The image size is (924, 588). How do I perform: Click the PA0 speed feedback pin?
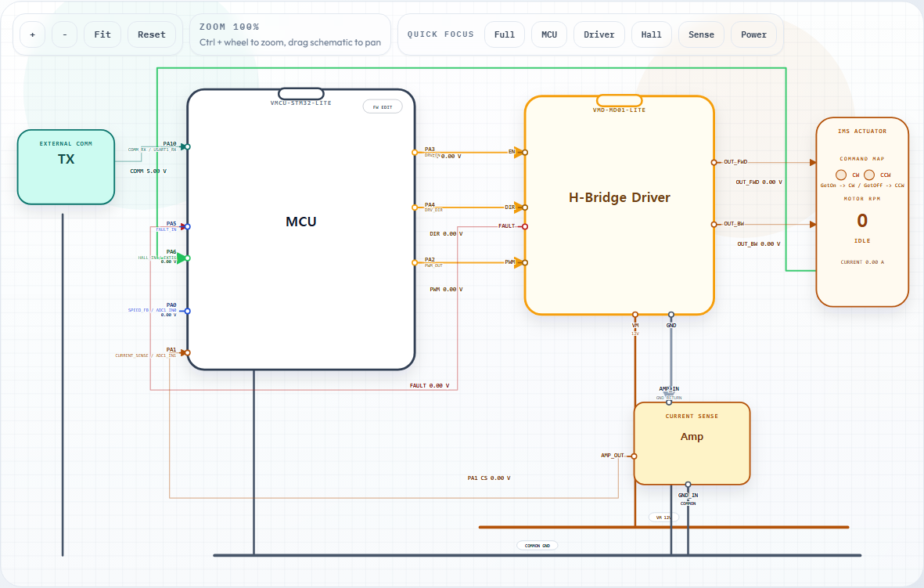188,311
